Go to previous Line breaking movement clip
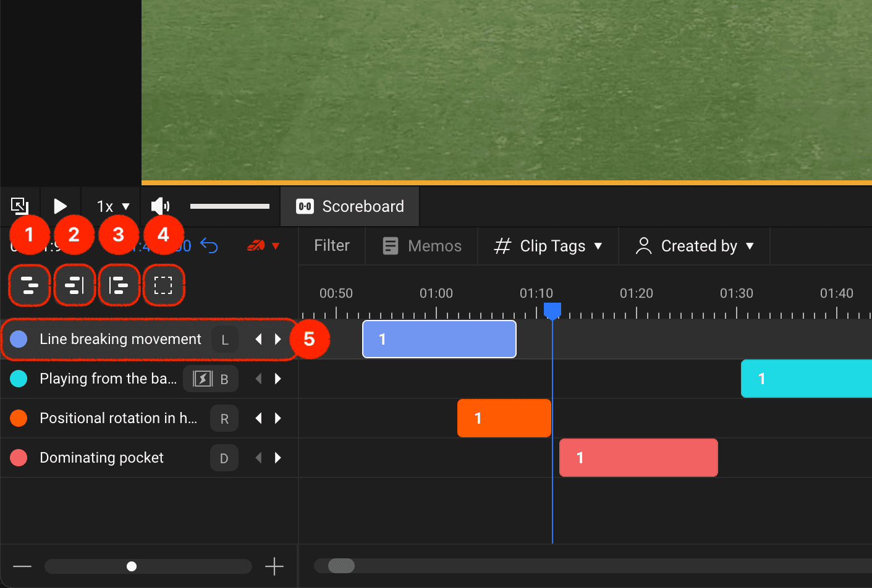The height and width of the screenshot is (588, 872). pyautogui.click(x=259, y=339)
